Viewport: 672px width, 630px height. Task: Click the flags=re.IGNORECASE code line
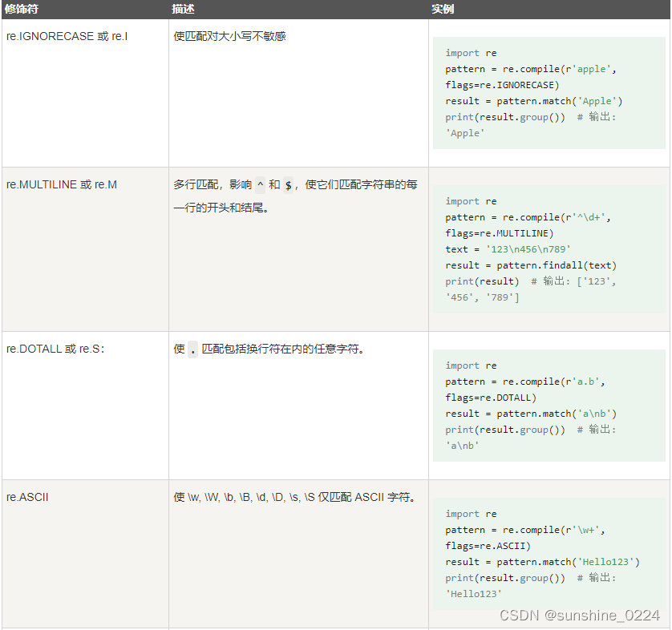pyautogui.click(x=501, y=85)
